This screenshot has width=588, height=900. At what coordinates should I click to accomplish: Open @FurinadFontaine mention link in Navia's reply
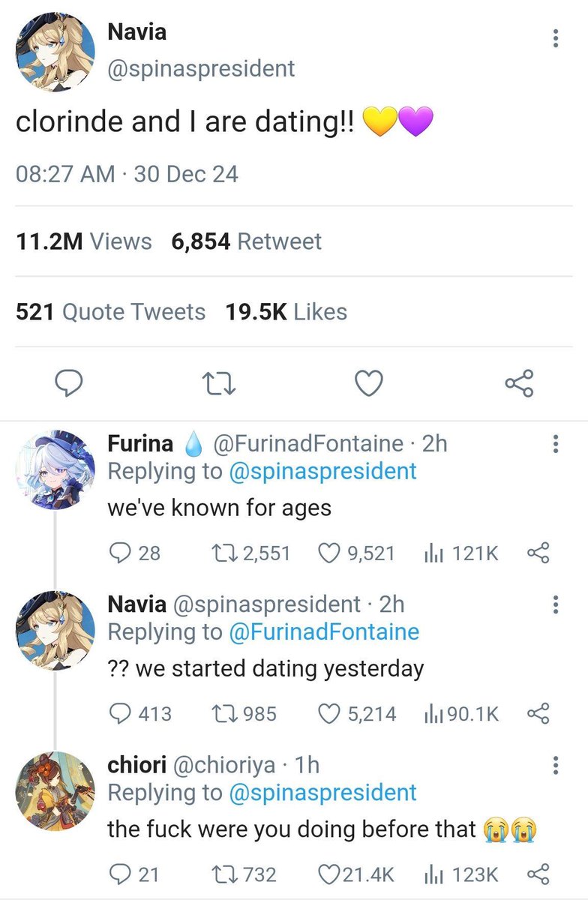[323, 632]
